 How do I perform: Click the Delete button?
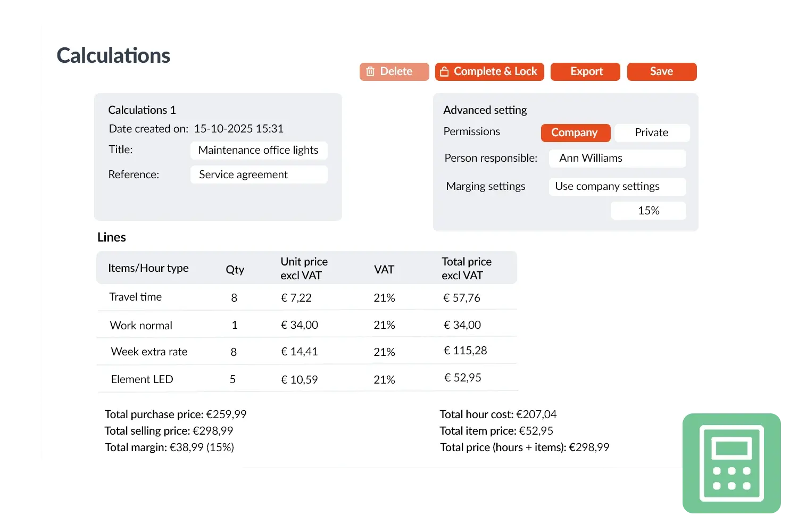pyautogui.click(x=396, y=71)
